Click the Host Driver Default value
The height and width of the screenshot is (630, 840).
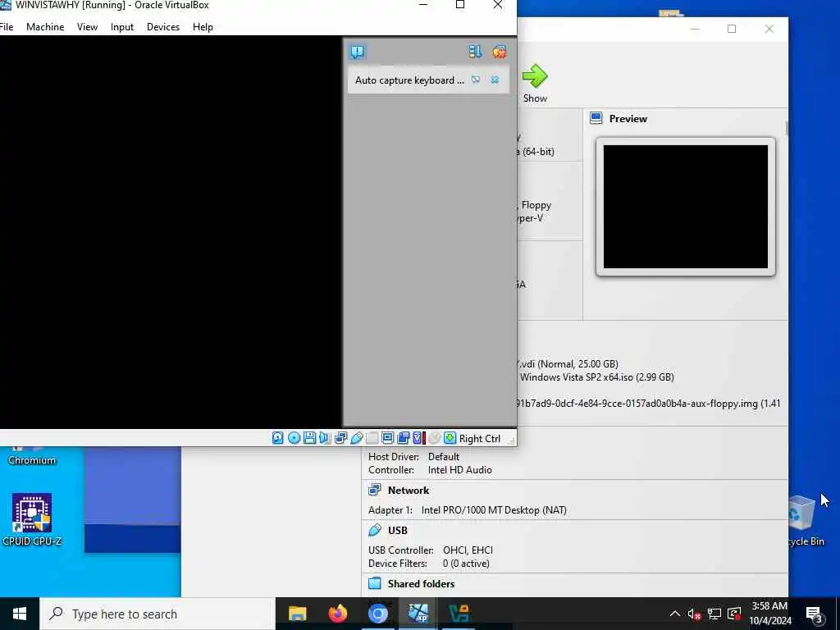(444, 457)
